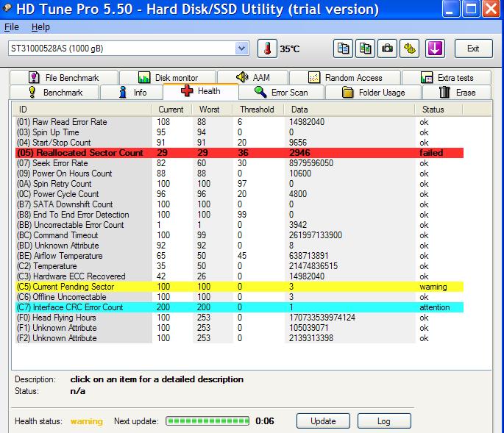Viewport: 504px width, 433px height.
Task: Switch to the File Benchmark tab
Action: 64,77
